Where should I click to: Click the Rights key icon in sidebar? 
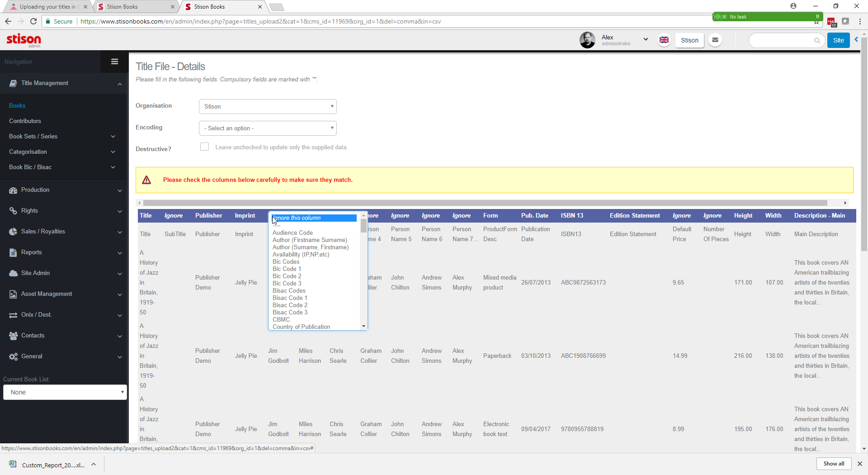[x=13, y=211]
